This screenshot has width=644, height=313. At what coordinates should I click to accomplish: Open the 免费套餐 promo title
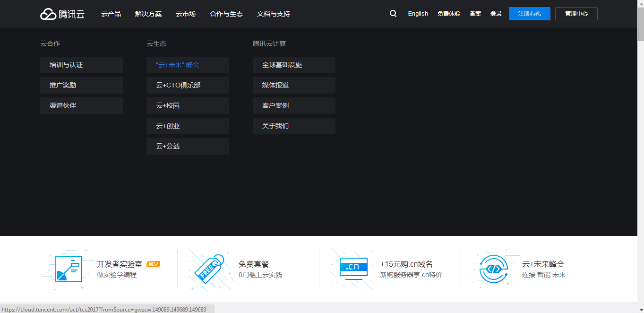[x=254, y=264]
